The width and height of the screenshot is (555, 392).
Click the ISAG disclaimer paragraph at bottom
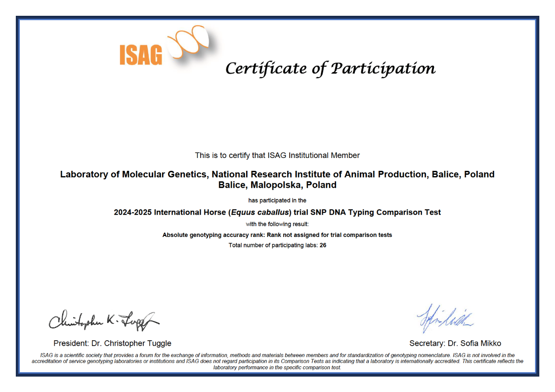click(277, 360)
